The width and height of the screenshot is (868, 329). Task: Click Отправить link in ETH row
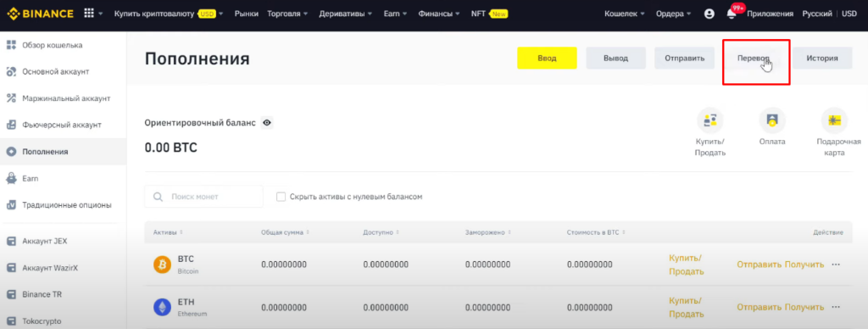759,308
